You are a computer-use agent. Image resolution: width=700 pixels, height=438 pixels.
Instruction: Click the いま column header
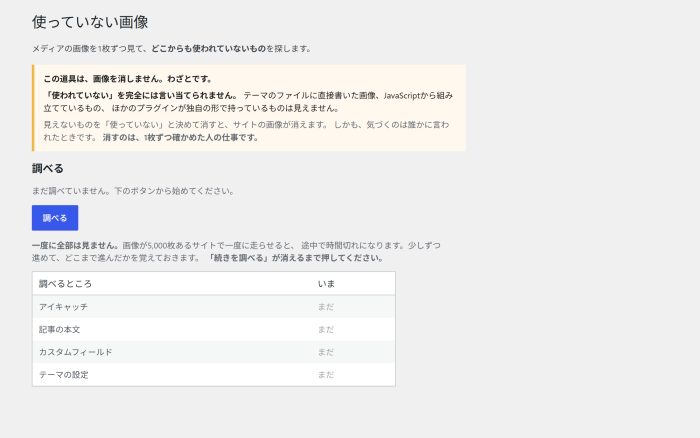point(326,284)
